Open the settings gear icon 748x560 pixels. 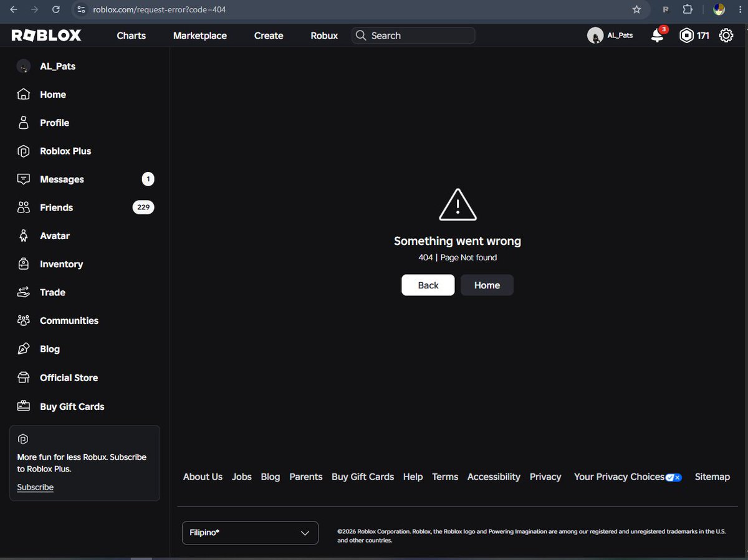[x=726, y=36]
